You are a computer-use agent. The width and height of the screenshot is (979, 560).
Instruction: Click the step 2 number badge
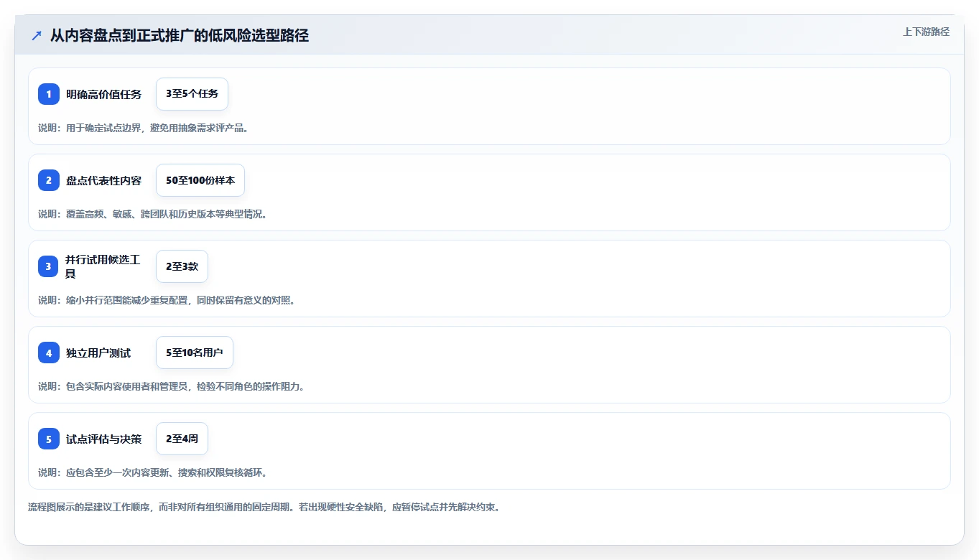click(x=49, y=180)
